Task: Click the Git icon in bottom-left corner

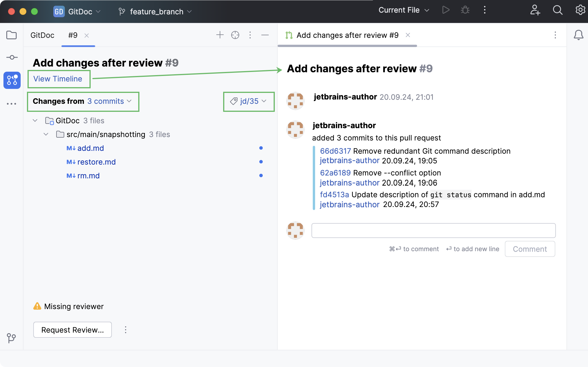Action: [11, 338]
